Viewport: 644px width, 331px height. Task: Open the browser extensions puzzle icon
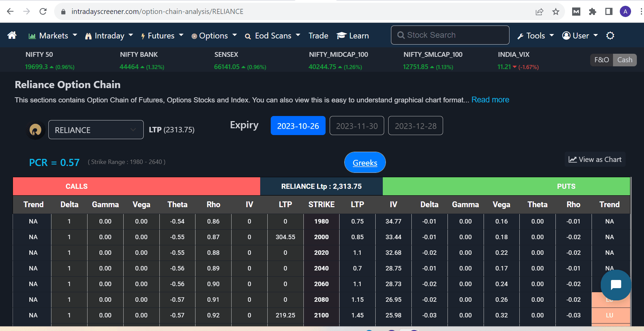click(x=592, y=12)
